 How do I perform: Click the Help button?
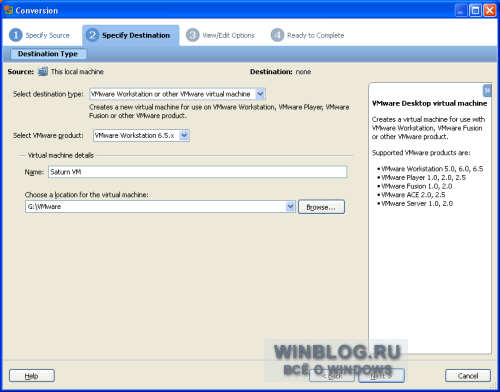point(32,376)
